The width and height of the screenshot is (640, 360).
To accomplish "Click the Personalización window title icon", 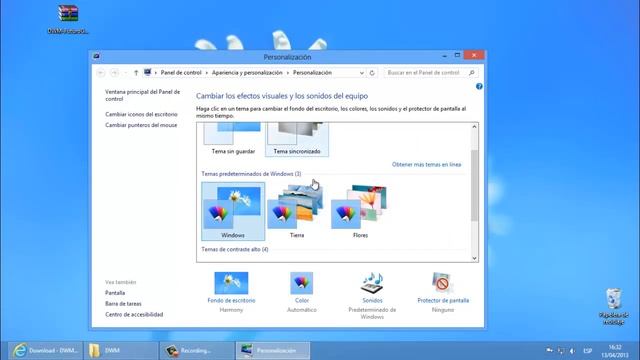I will [97, 56].
